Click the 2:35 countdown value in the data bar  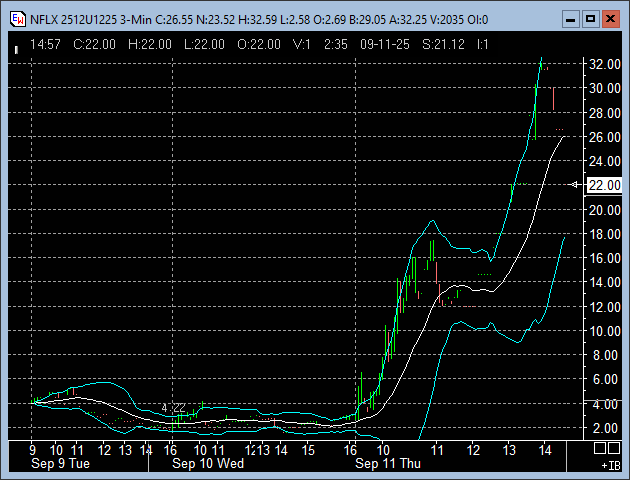click(336, 44)
